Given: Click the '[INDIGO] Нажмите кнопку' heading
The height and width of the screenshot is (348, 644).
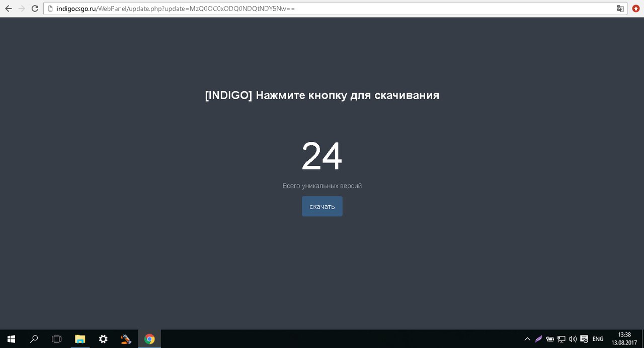Looking at the screenshot, I should [322, 95].
